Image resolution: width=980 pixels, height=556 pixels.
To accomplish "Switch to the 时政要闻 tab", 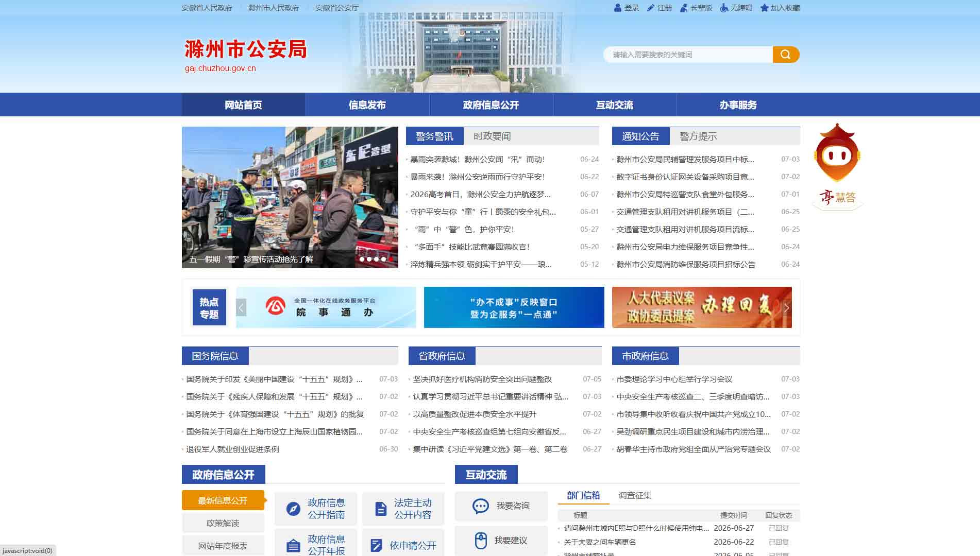I will pyautogui.click(x=492, y=136).
